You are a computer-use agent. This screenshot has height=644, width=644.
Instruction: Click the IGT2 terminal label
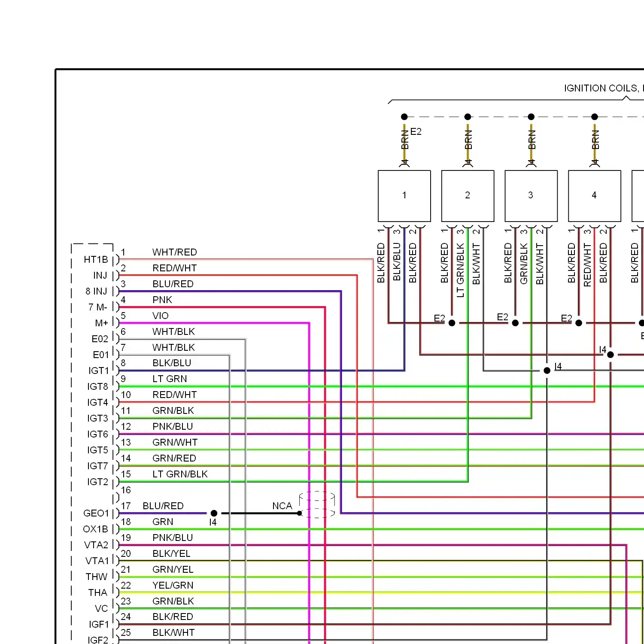[x=98, y=482]
